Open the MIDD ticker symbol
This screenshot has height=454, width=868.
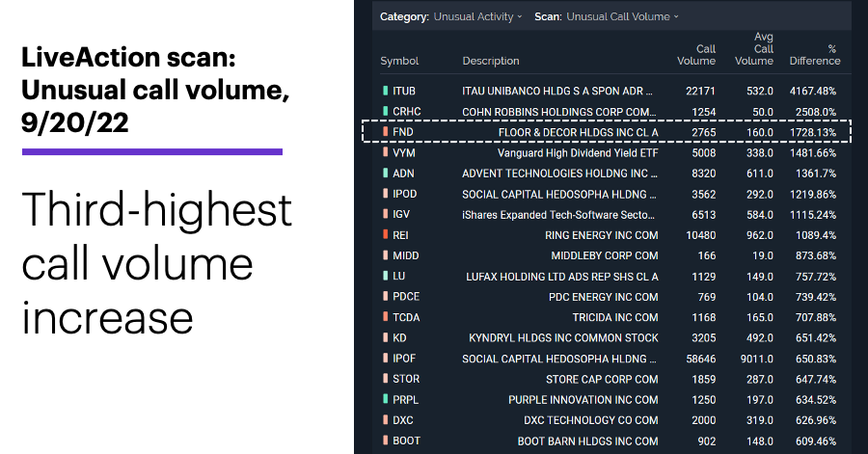pyautogui.click(x=406, y=255)
